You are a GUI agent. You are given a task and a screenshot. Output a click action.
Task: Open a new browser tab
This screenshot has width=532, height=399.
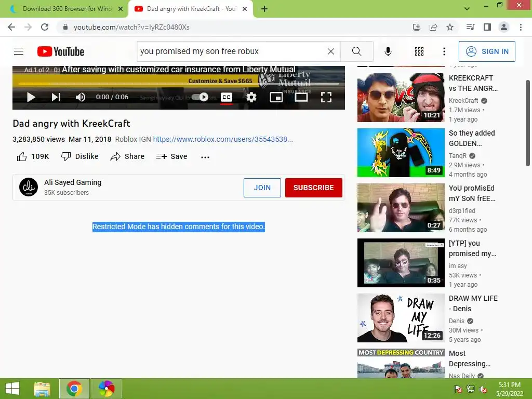coord(264,9)
